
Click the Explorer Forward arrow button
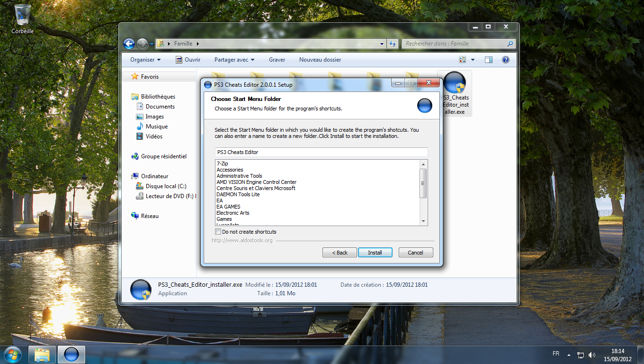click(x=142, y=44)
